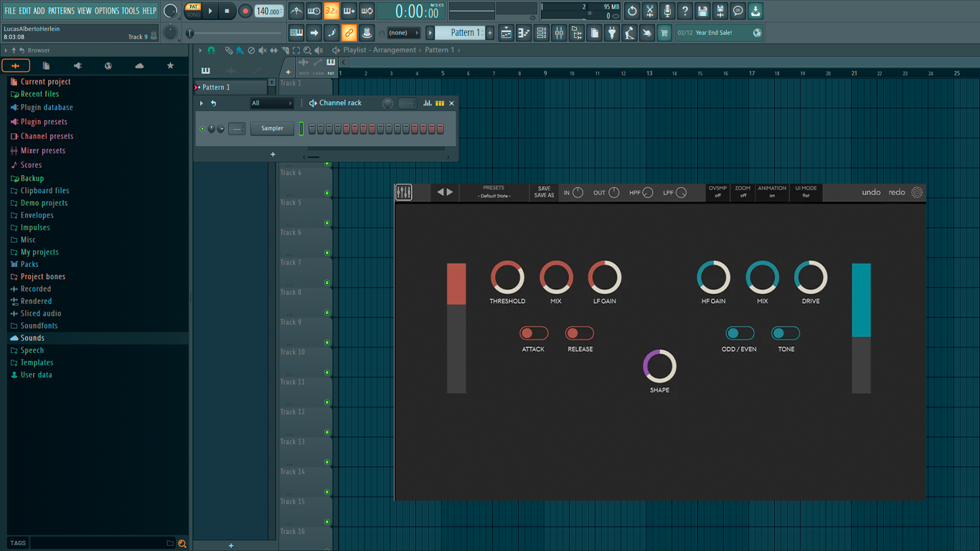Toggle the TONE switch in the plugin
Image resolution: width=980 pixels, height=551 pixels.
point(786,333)
